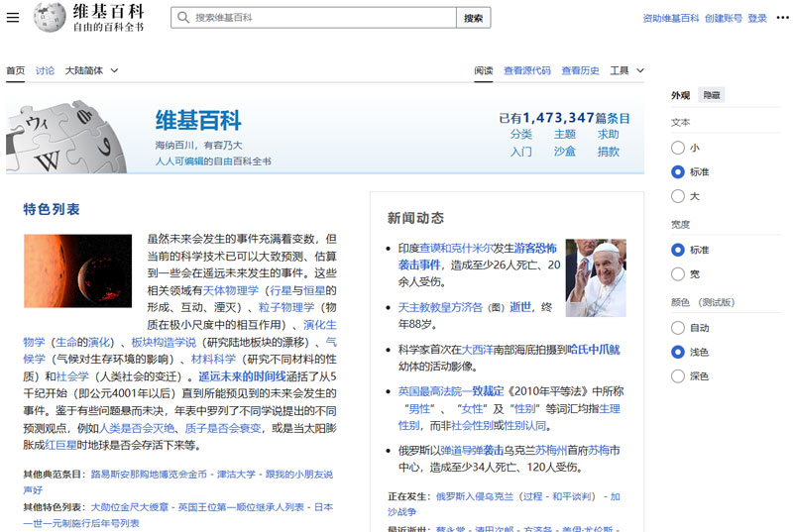Click the magnifier icon in search box
Image resolution: width=793 pixels, height=532 pixels.
183,18
